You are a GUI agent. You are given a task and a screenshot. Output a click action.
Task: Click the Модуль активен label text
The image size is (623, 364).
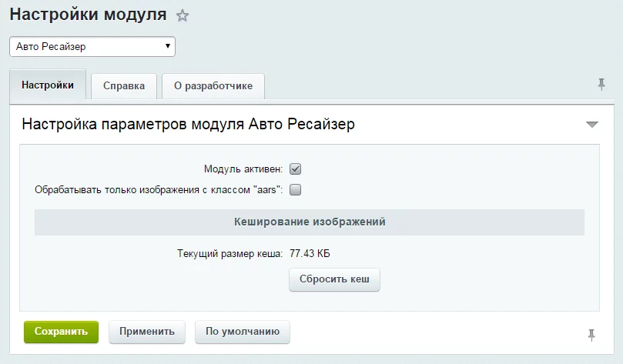(243, 169)
